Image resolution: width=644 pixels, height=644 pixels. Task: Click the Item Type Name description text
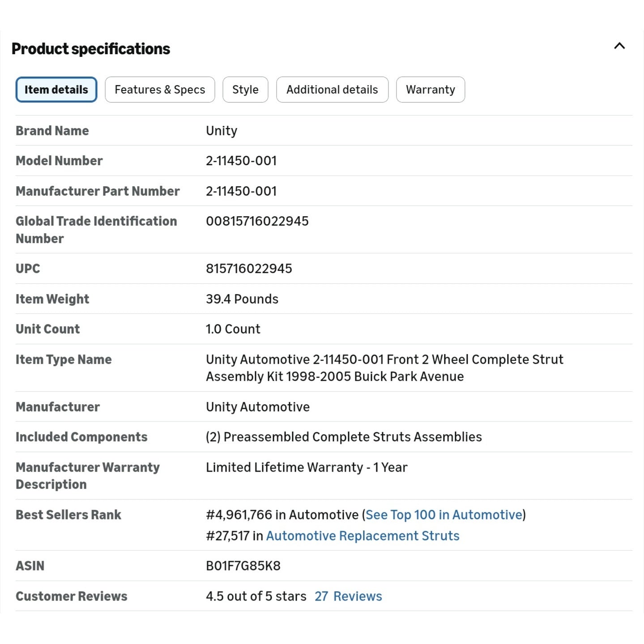click(384, 368)
